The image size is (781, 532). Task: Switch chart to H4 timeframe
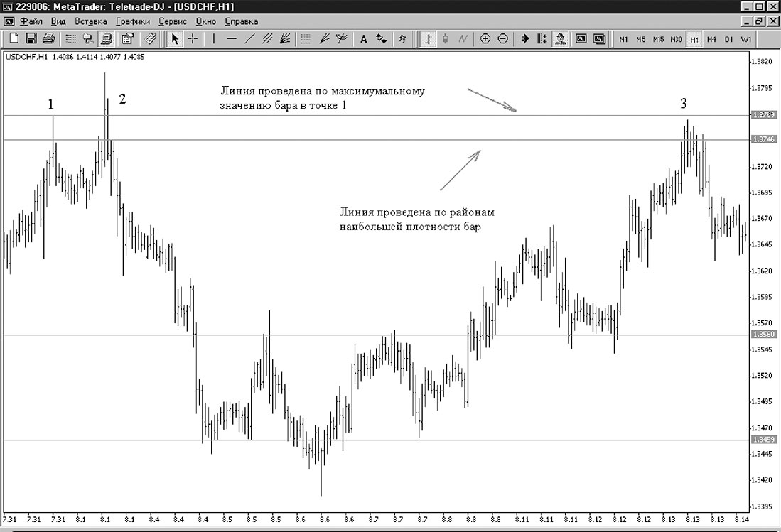pos(711,39)
